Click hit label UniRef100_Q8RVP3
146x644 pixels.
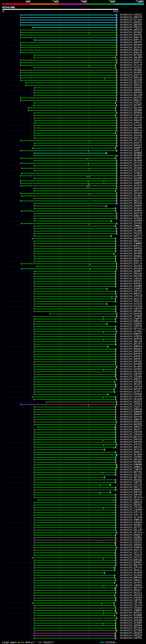(131, 42)
